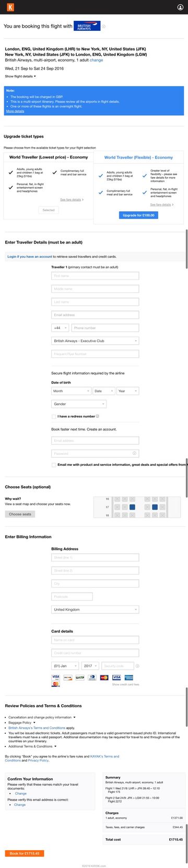
Task: Click the Upgrade for £100.00 button
Action: 138,215
